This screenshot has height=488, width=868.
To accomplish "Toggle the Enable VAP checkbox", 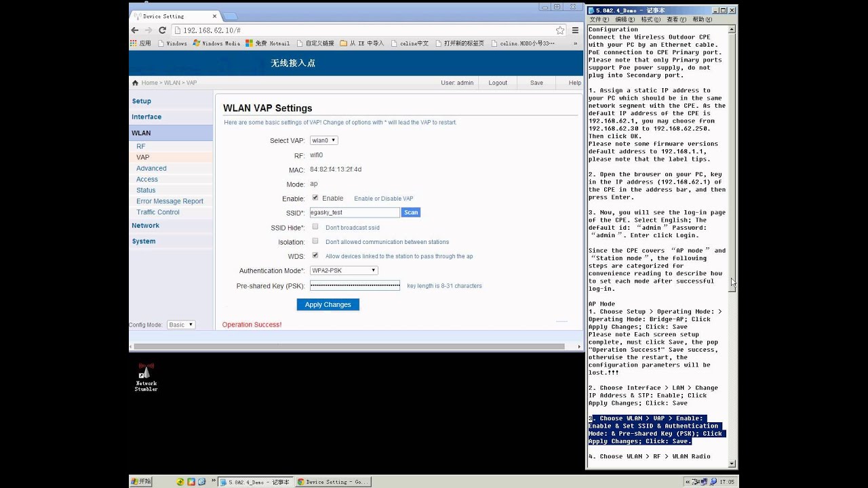I will 315,198.
